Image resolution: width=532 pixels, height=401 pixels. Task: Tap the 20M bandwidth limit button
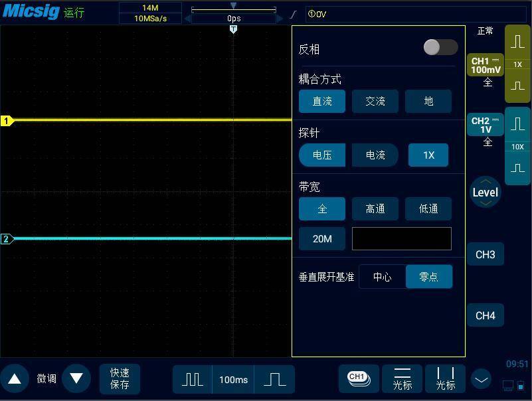pyautogui.click(x=322, y=239)
